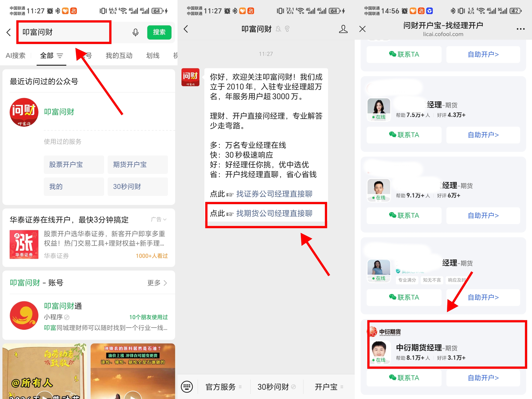The image size is (532, 399).
Task: Expand the 开户宝 bottom menu
Action: pos(329,387)
